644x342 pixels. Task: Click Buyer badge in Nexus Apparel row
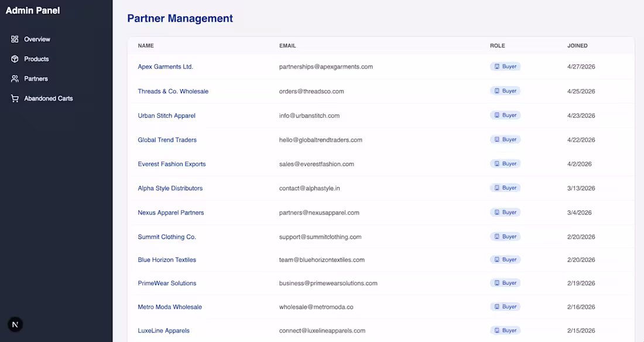505,212
